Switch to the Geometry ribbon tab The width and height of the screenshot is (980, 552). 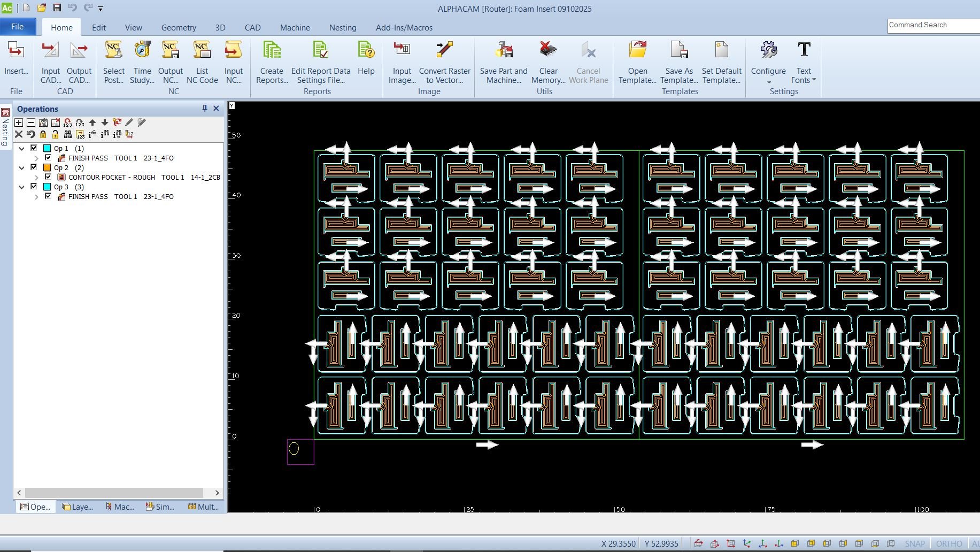[x=179, y=27]
